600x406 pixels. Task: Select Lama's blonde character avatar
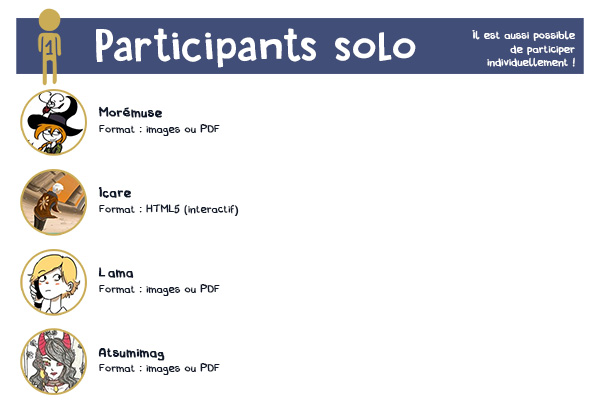pyautogui.click(x=54, y=282)
